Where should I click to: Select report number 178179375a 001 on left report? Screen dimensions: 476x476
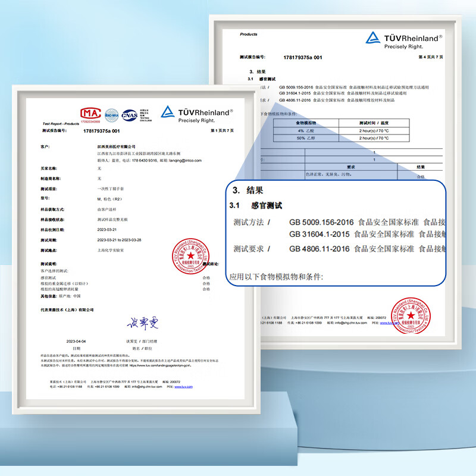[x=102, y=130]
